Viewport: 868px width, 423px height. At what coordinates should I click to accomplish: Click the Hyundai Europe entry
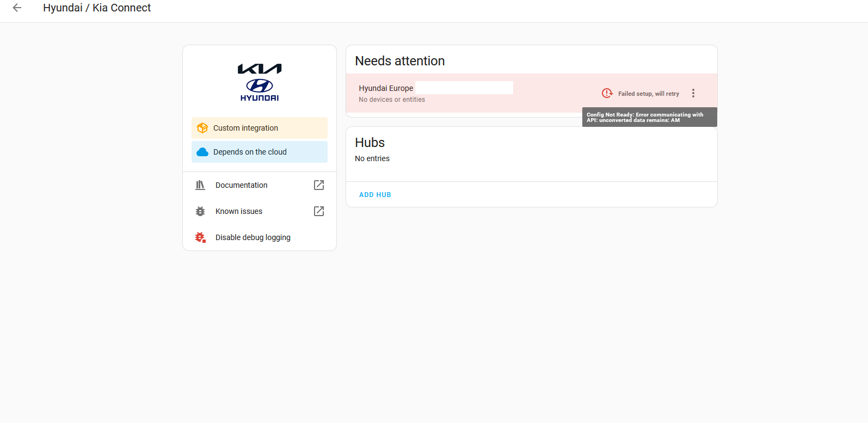click(x=386, y=88)
